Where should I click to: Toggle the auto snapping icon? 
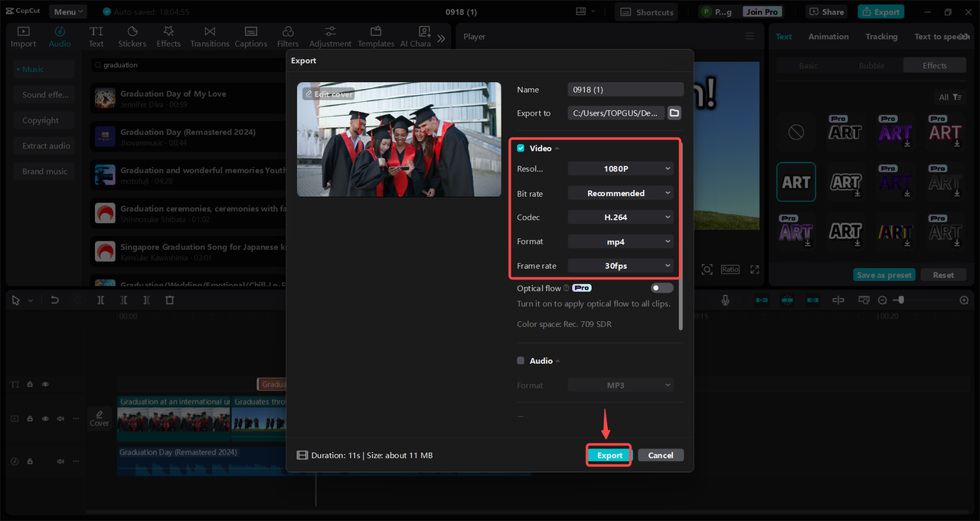point(787,300)
